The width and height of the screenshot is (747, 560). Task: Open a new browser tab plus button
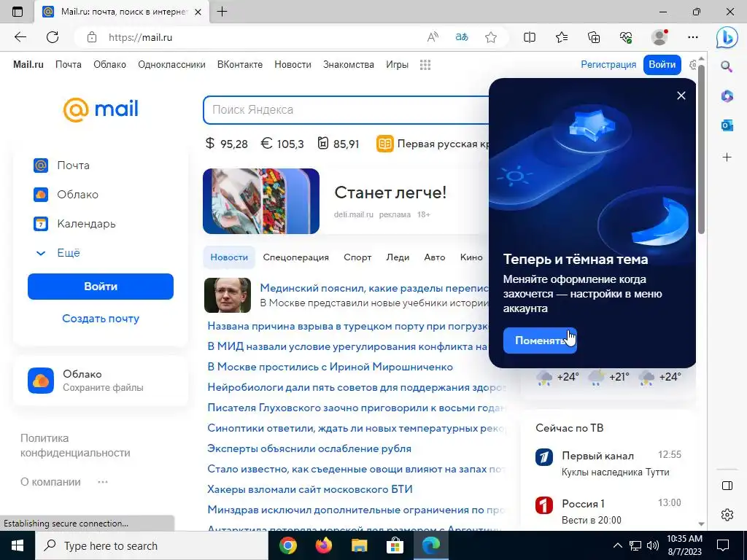222,12
